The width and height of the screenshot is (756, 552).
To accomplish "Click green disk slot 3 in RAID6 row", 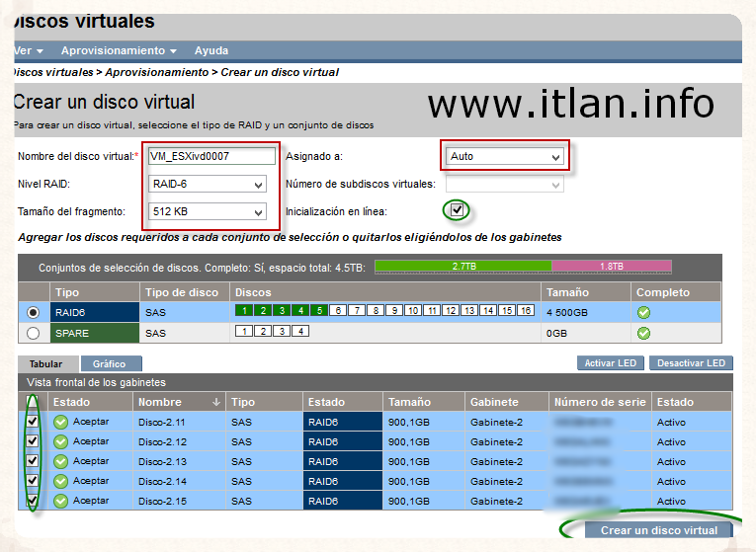I will 282,311.
